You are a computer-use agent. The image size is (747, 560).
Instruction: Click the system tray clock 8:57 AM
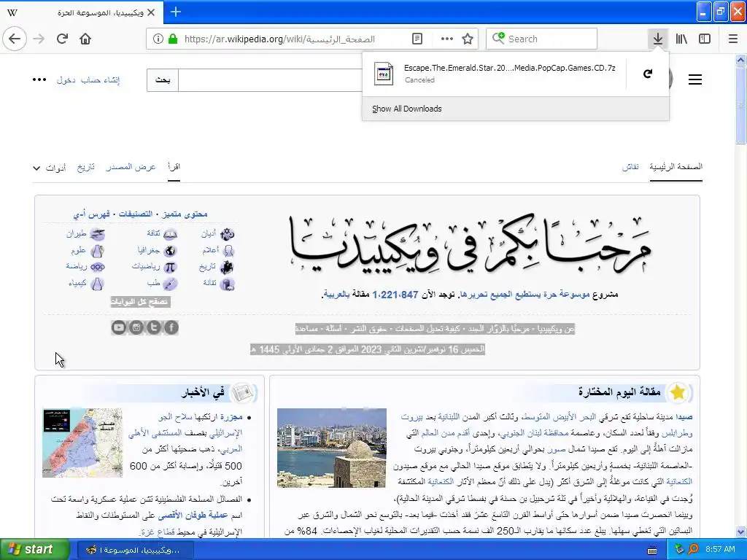(720, 550)
